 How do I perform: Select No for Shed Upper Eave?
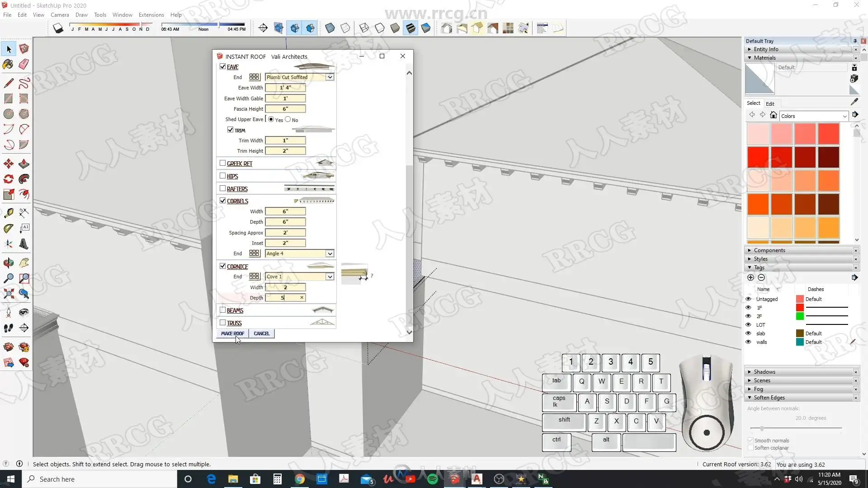[288, 119]
